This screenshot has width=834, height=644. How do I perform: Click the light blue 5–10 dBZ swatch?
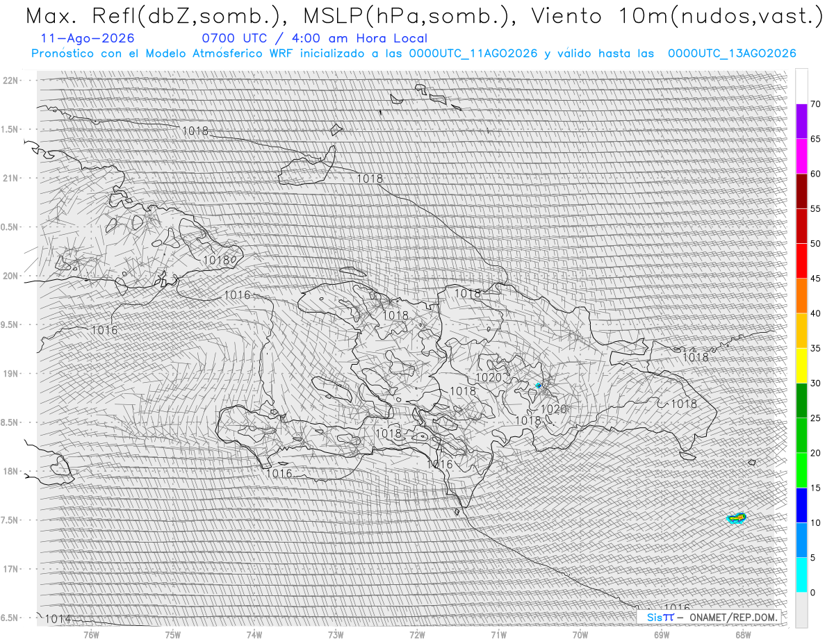pos(801,540)
